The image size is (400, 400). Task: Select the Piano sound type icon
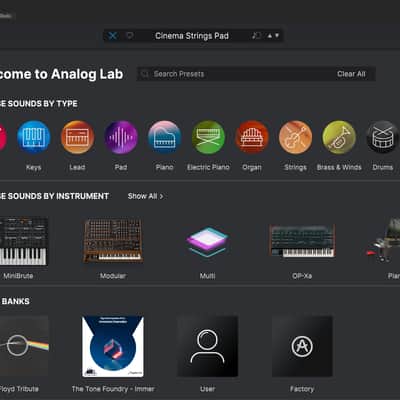[164, 137]
